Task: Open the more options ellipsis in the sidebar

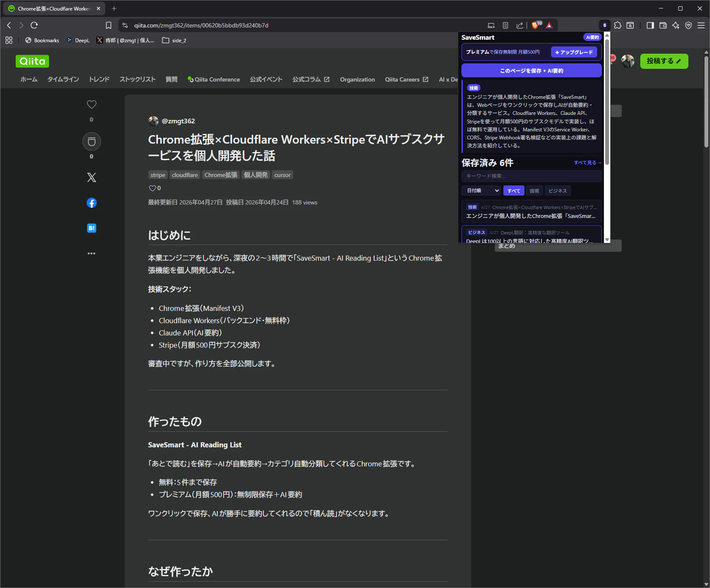Action: (92, 253)
